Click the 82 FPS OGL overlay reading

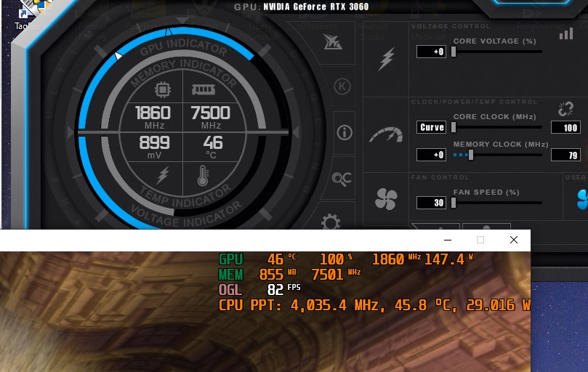pyautogui.click(x=283, y=289)
